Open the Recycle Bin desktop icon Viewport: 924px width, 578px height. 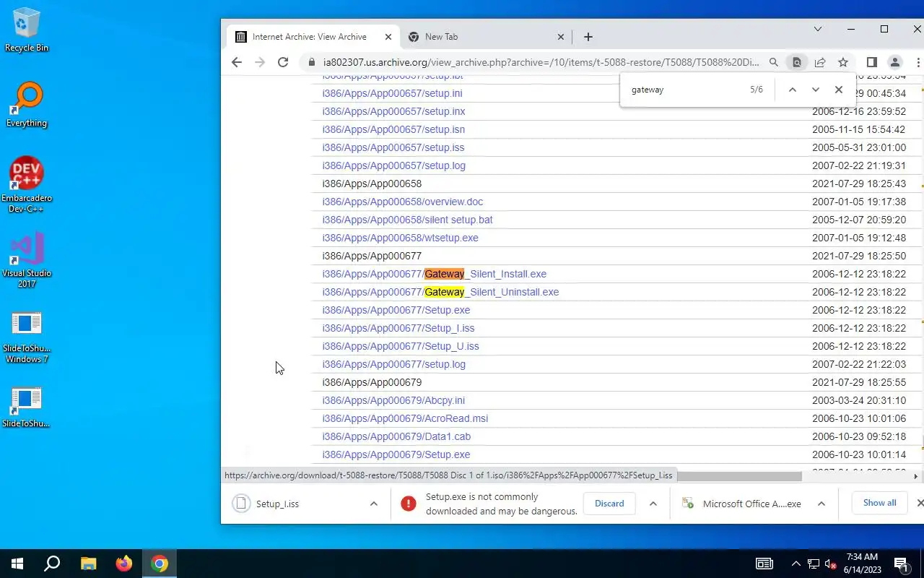coord(27,30)
